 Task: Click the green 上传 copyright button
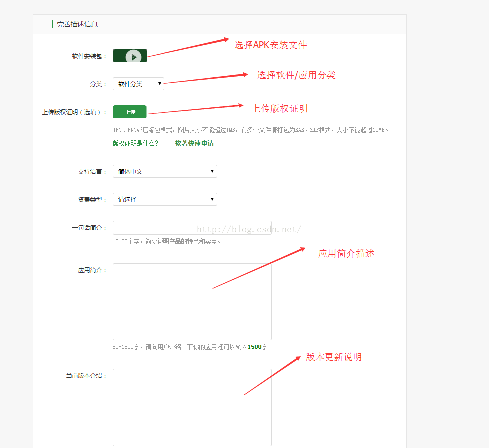pos(130,112)
